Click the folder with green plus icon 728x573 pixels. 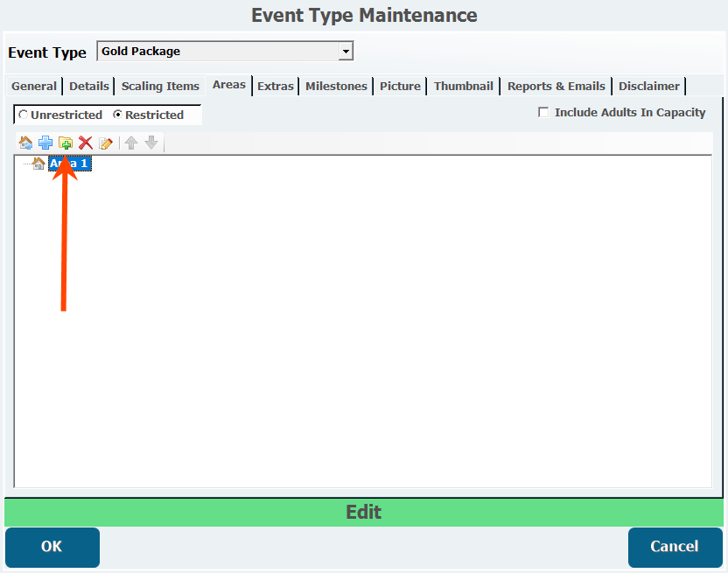click(x=66, y=143)
